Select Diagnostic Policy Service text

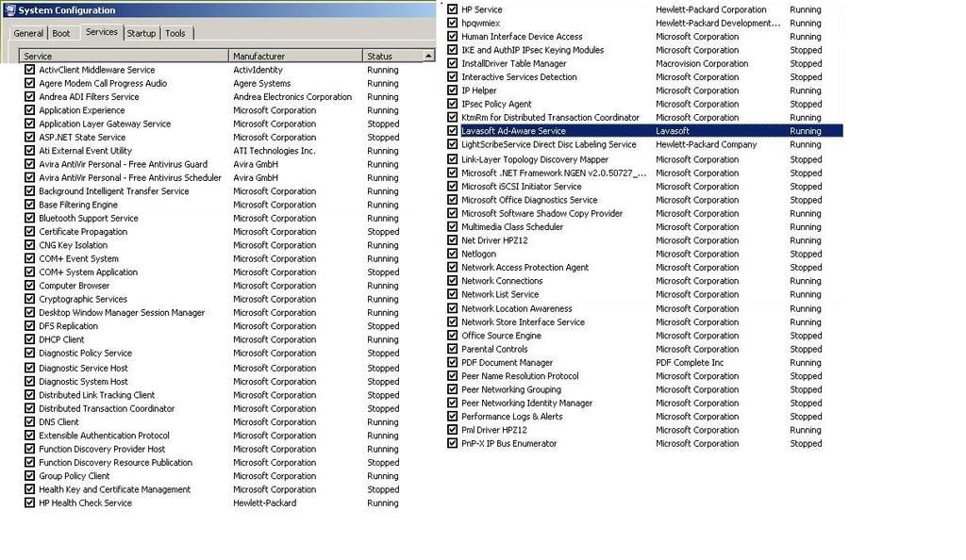pyautogui.click(x=86, y=354)
